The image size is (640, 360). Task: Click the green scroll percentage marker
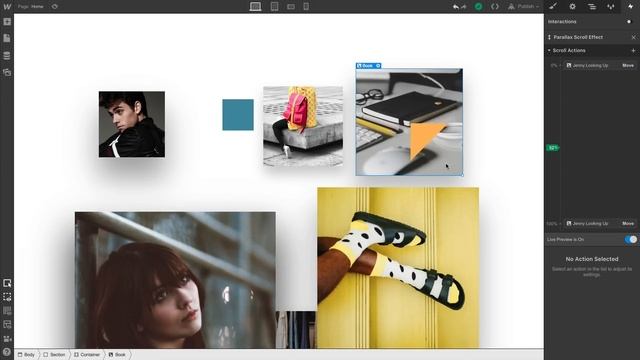(x=553, y=148)
